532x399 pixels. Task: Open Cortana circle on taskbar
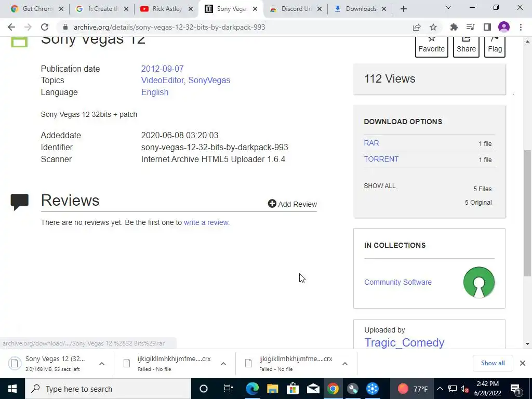pos(204,389)
